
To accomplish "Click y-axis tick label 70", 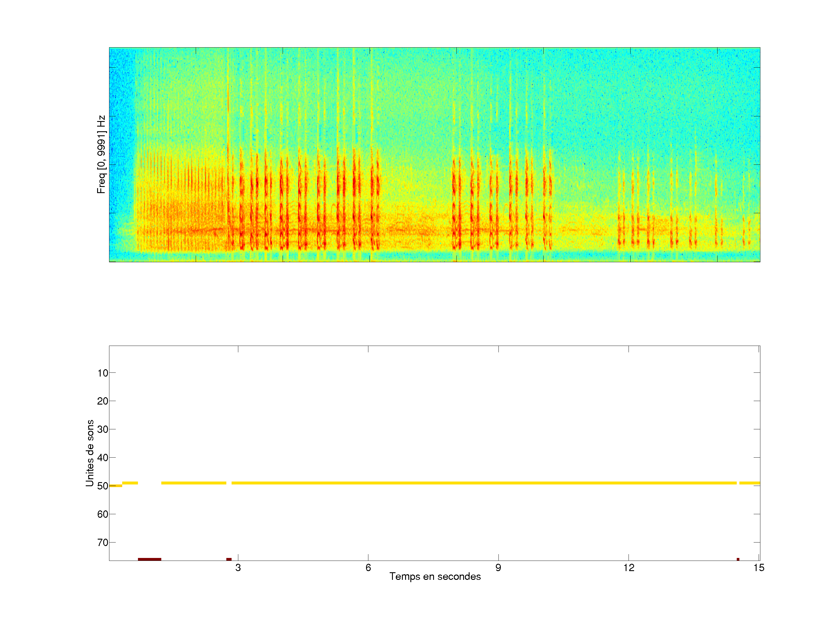I will 103,543.
